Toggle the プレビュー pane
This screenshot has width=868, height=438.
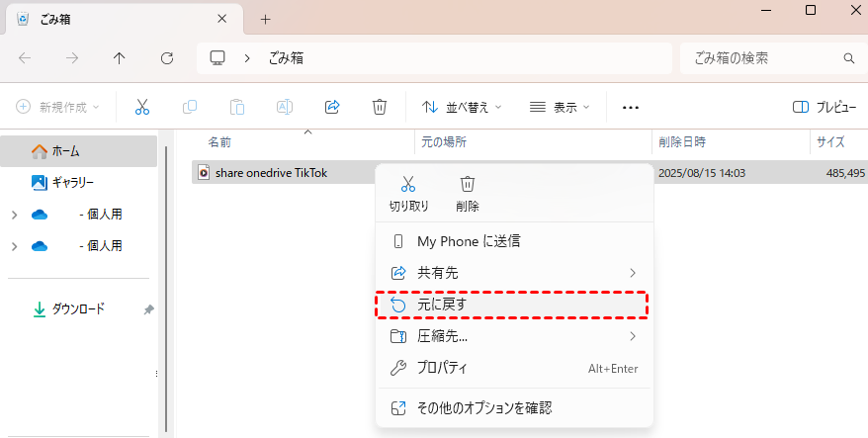pos(825,107)
